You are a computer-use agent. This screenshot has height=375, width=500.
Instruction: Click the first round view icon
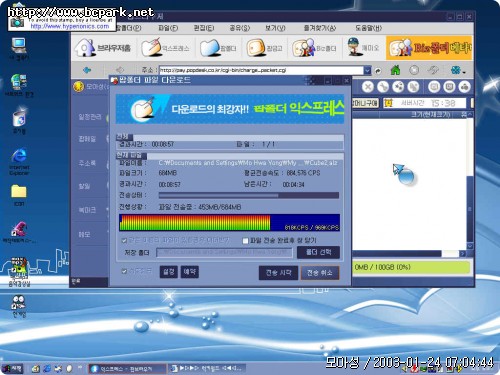(434, 87)
